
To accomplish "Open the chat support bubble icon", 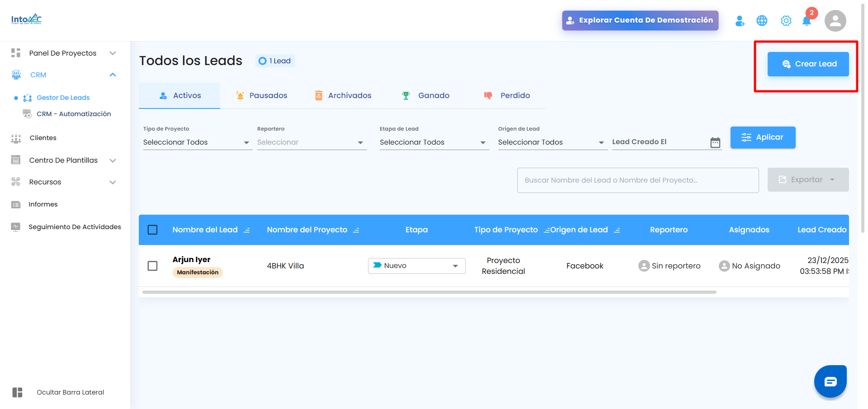I will point(830,381).
